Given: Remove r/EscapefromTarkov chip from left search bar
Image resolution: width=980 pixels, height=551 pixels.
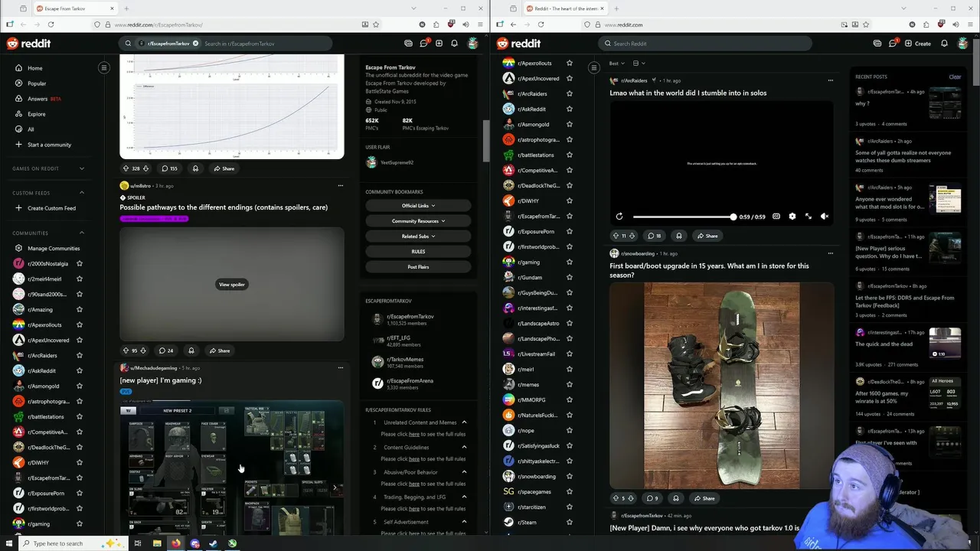Looking at the screenshot, I should tap(196, 44).
